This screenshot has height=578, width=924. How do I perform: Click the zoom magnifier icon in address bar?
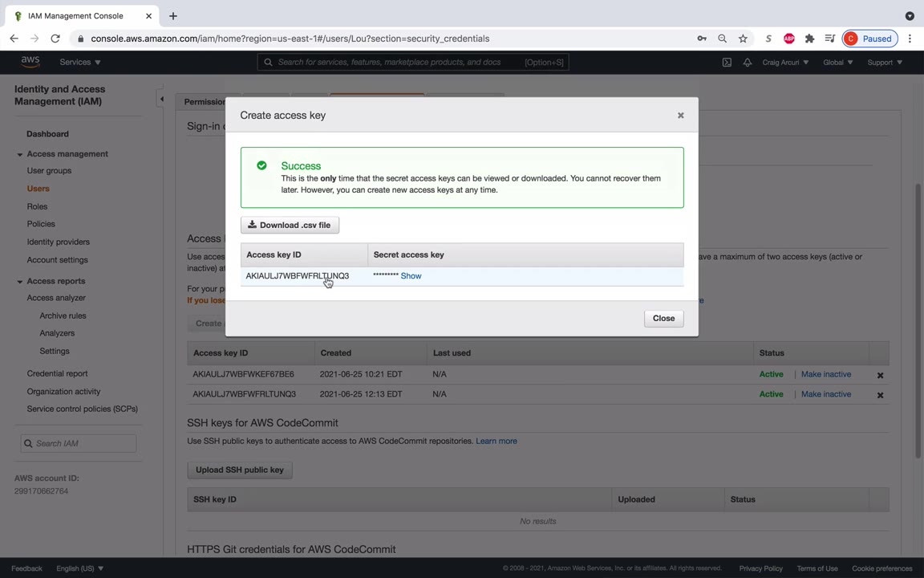tap(722, 39)
